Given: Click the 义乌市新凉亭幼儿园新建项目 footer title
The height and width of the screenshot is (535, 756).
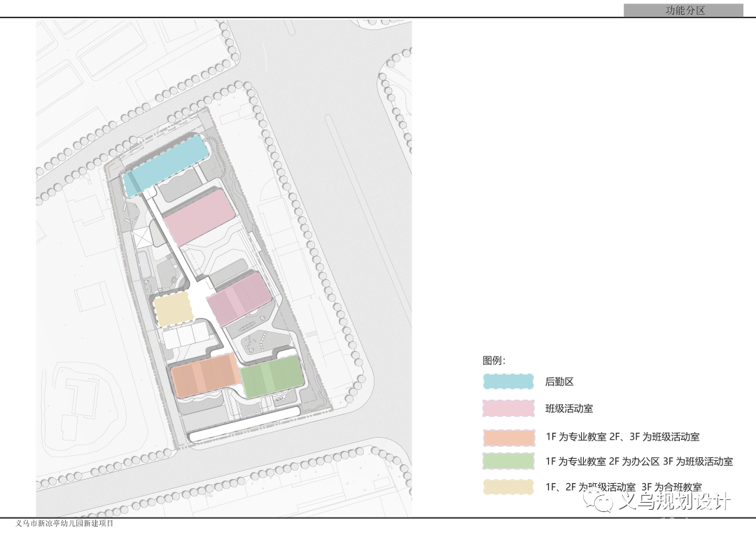Looking at the screenshot, I should click(64, 524).
